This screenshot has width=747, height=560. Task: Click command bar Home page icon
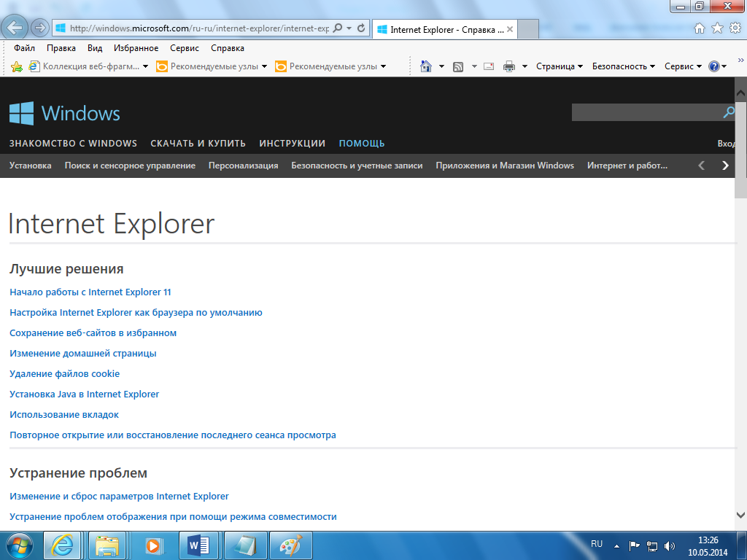pyautogui.click(x=426, y=66)
